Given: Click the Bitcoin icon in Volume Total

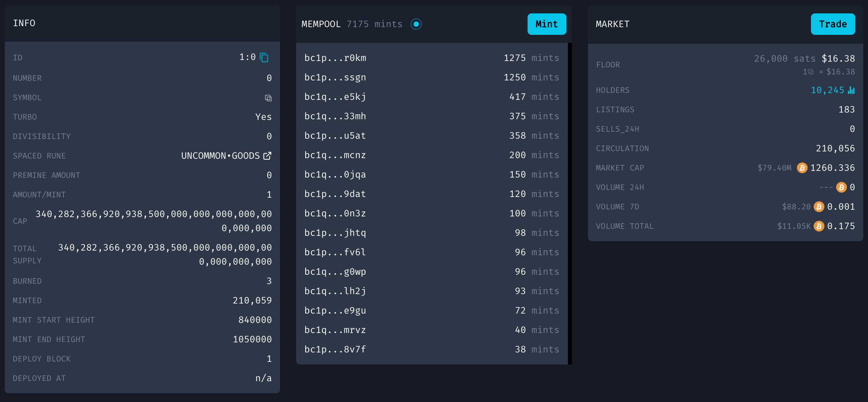Looking at the screenshot, I should [819, 226].
